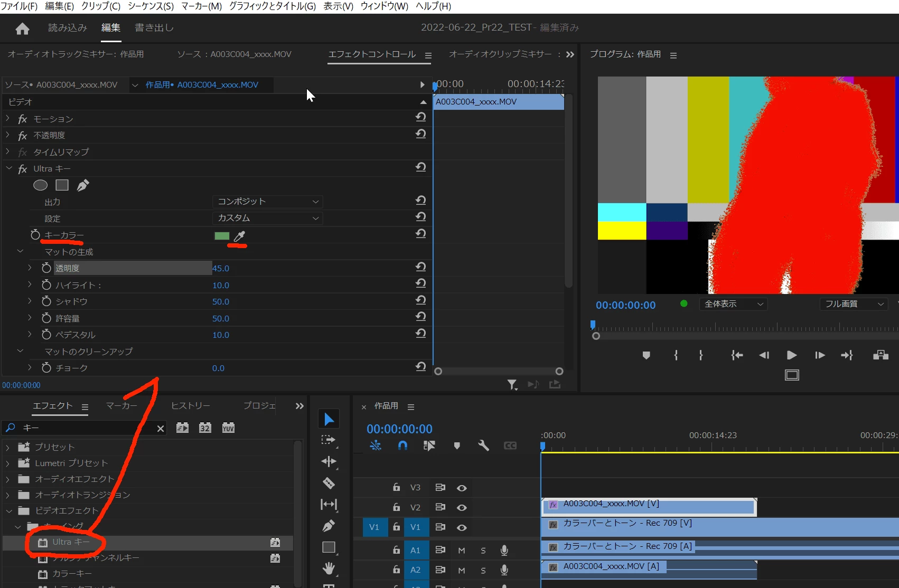This screenshot has width=899, height=588.
Task: Toggle snap in timeline
Action: tap(402, 445)
